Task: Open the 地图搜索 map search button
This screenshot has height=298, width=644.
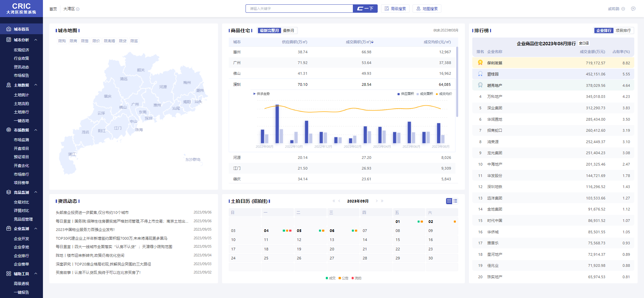Action: click(x=427, y=9)
